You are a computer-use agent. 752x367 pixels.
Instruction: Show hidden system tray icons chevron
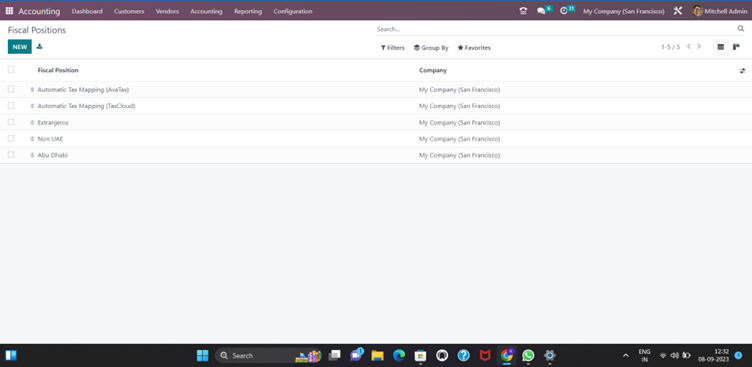pos(625,355)
